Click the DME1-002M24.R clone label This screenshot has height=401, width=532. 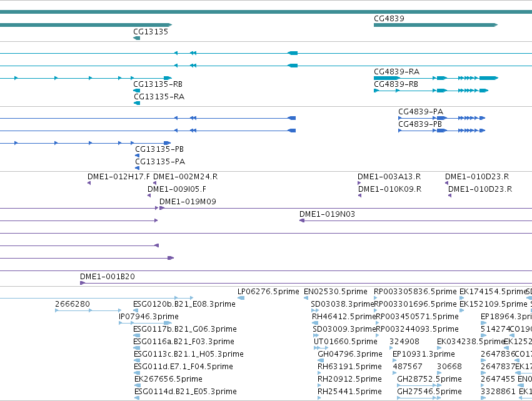[185, 177]
